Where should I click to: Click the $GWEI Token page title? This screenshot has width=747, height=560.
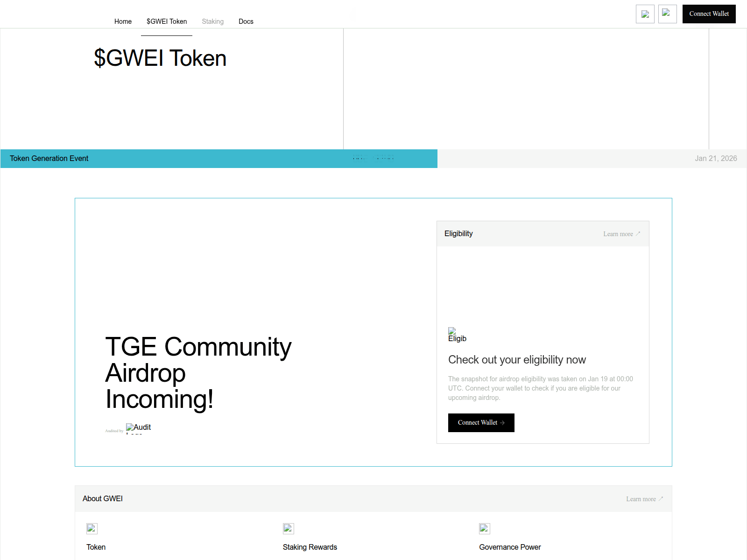pyautogui.click(x=160, y=58)
